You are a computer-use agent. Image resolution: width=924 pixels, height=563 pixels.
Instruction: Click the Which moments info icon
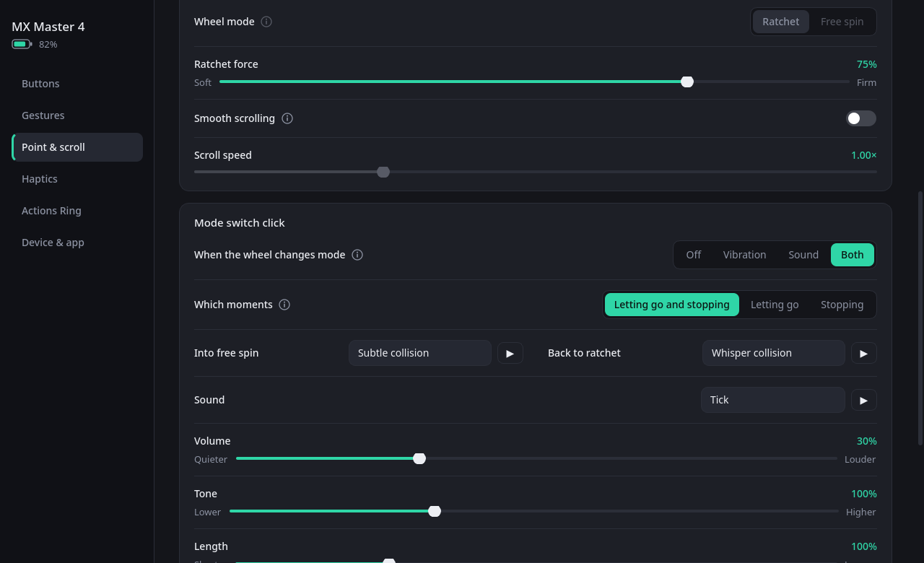[284, 305]
